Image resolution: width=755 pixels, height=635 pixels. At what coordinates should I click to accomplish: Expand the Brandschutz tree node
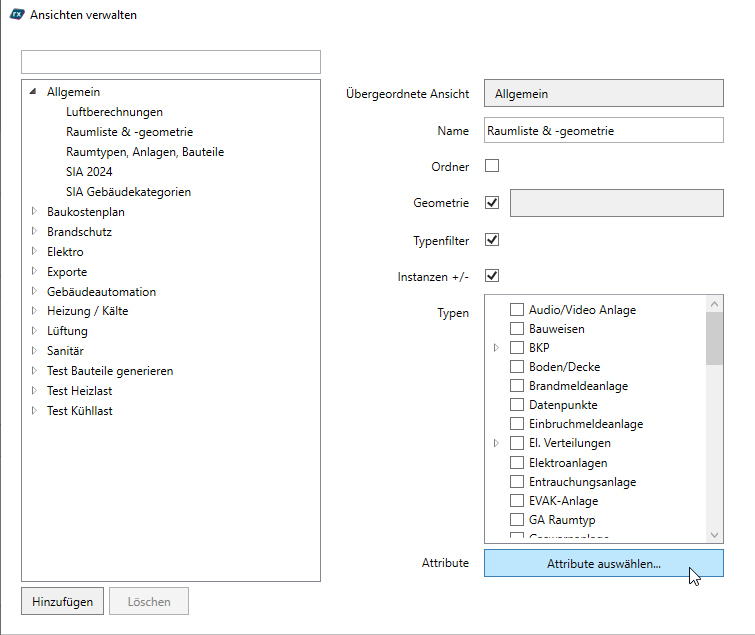tap(34, 232)
